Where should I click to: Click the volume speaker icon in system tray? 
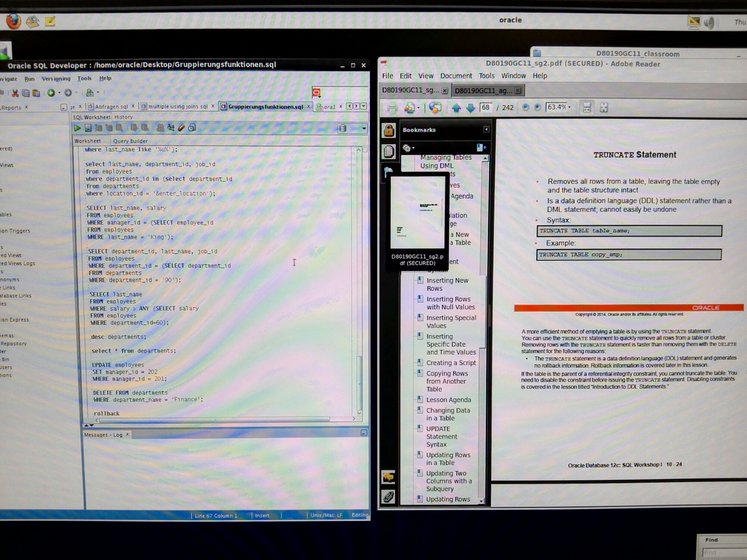[x=710, y=23]
